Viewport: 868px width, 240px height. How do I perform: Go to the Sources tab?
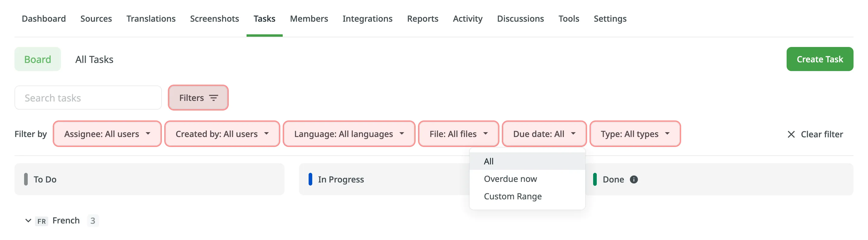[96, 19]
